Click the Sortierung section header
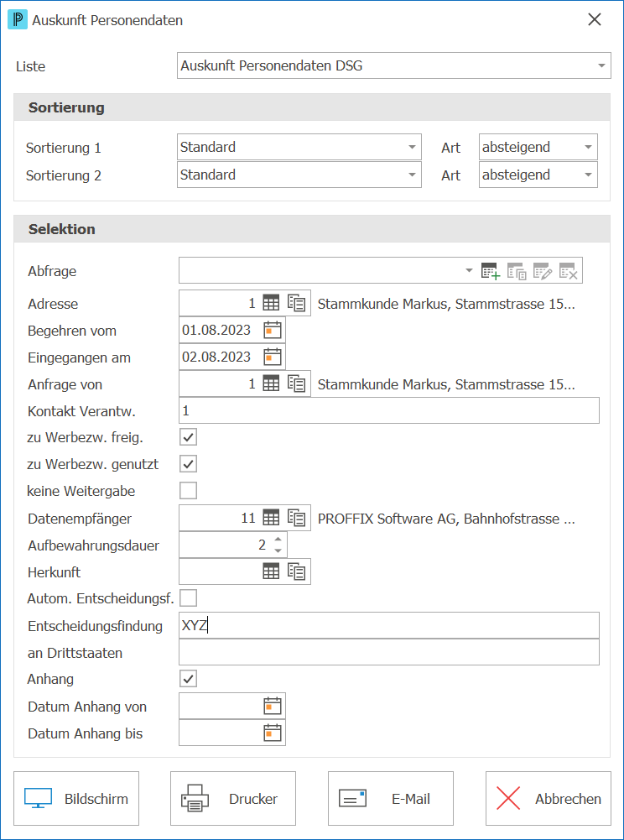Screen dimensions: 624x840 pos(312,107)
